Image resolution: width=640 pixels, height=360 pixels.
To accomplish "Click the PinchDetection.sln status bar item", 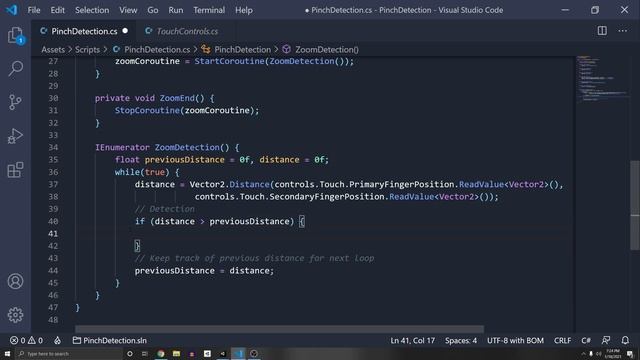I will 110,340.
